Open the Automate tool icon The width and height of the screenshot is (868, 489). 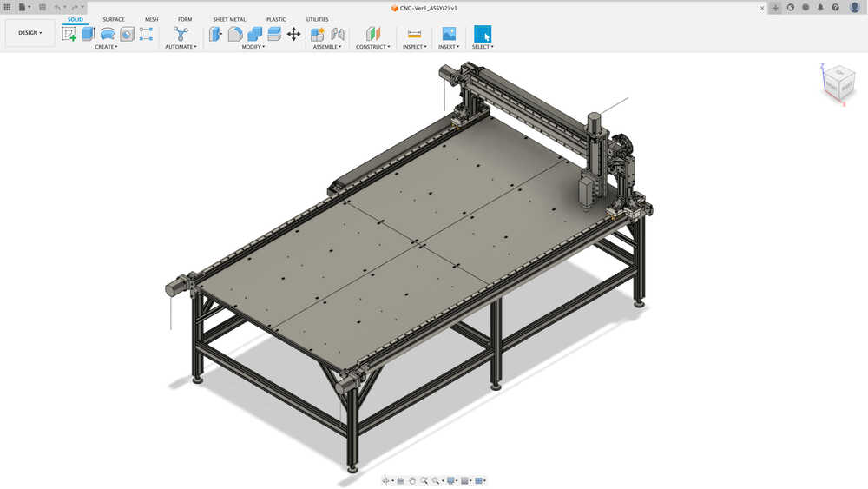(x=181, y=34)
